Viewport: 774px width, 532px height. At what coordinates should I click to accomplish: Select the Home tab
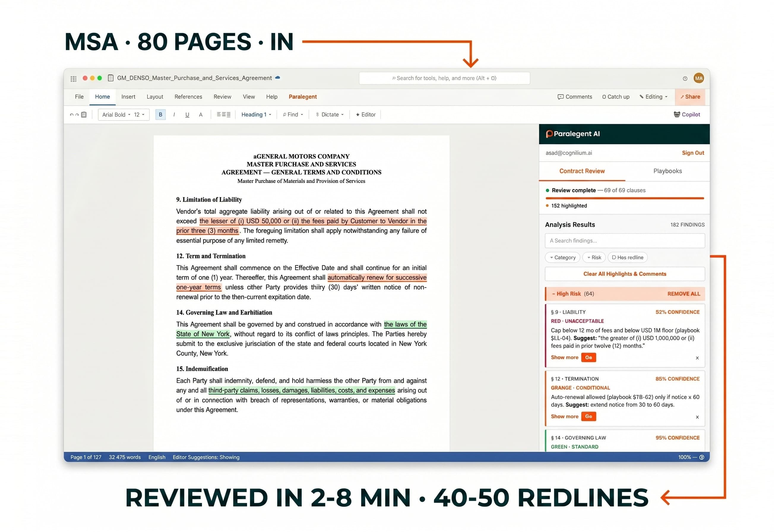102,97
